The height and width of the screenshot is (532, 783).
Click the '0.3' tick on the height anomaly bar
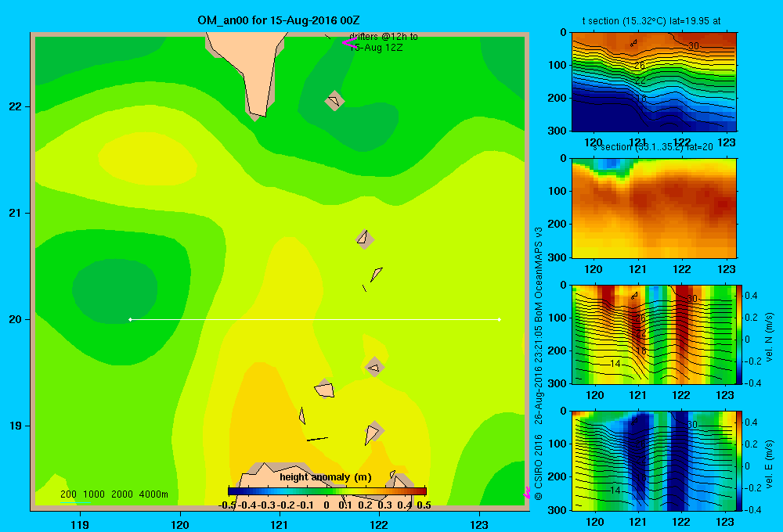[x=384, y=505]
